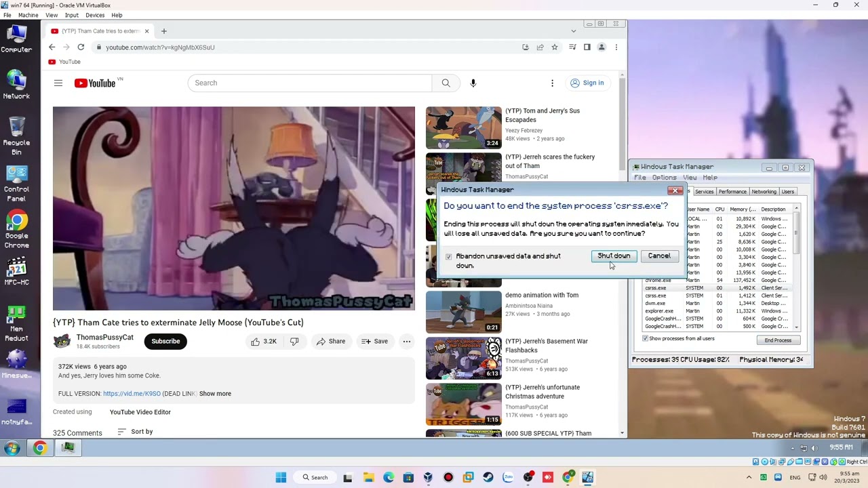
Task: Bookmark this page with the star icon
Action: click(x=555, y=47)
